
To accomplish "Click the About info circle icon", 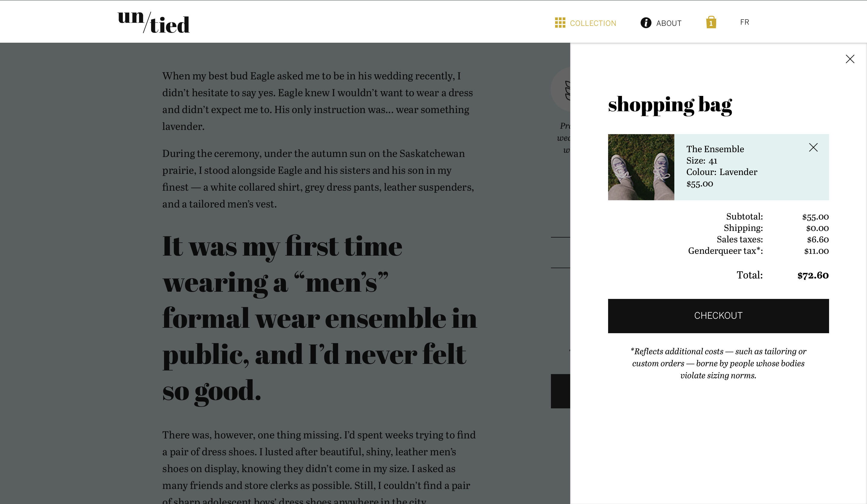I will pos(646,23).
